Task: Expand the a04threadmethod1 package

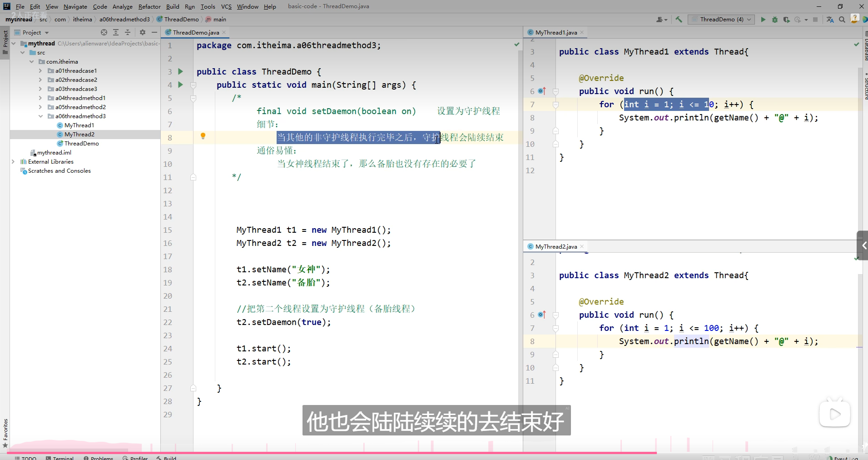Action: click(x=40, y=98)
